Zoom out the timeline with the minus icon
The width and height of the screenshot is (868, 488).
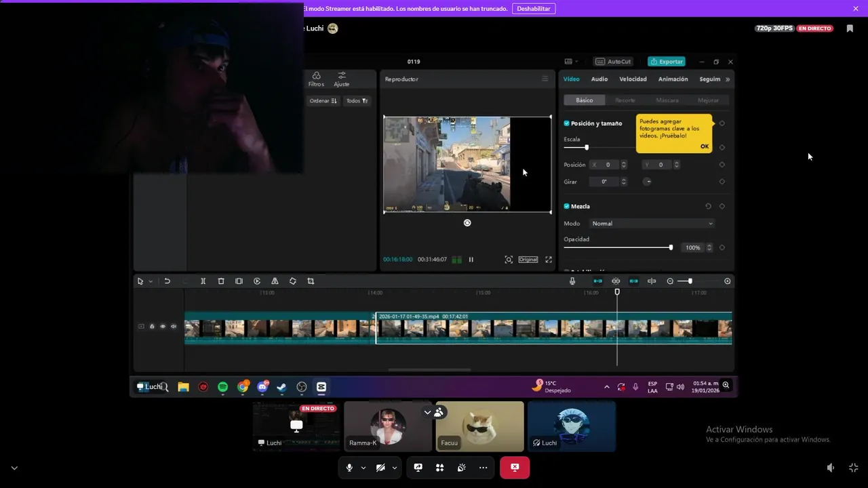[x=670, y=281]
